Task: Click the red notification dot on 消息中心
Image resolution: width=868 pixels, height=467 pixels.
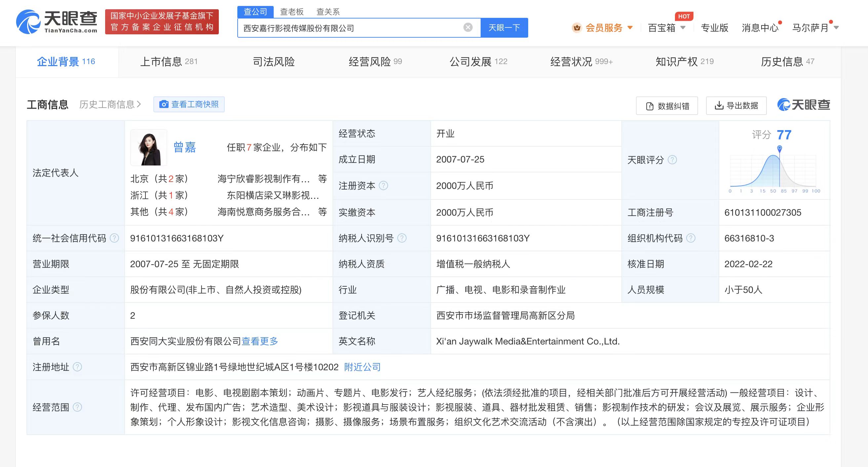Action: tap(780, 22)
